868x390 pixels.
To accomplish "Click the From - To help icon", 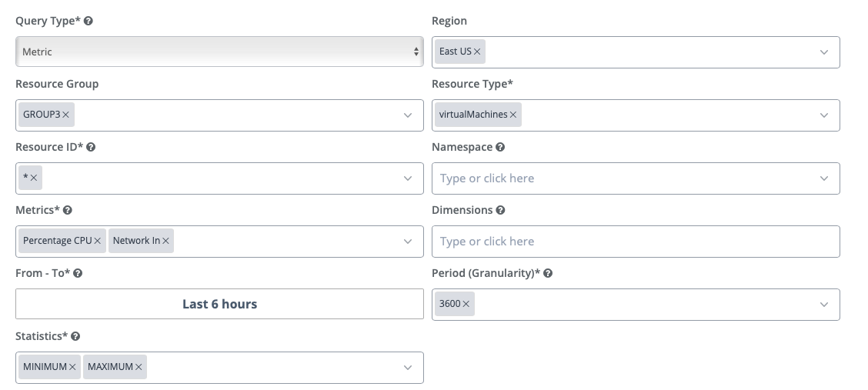I will tap(78, 273).
